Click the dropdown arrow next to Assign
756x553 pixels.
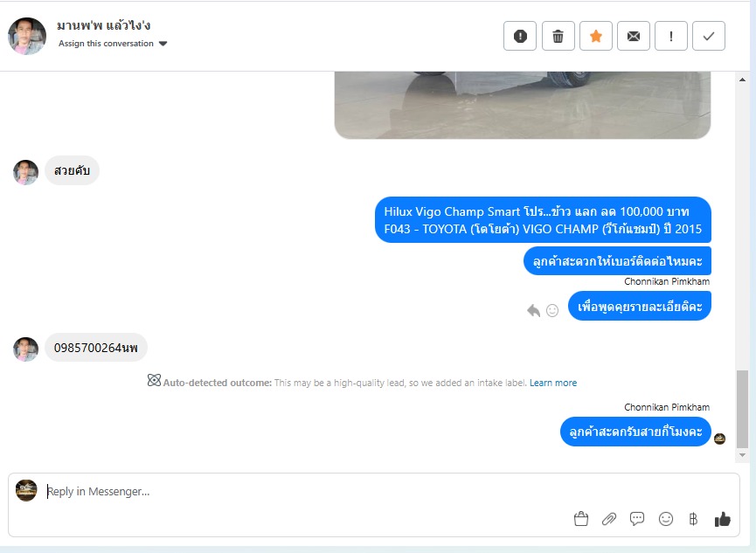163,44
